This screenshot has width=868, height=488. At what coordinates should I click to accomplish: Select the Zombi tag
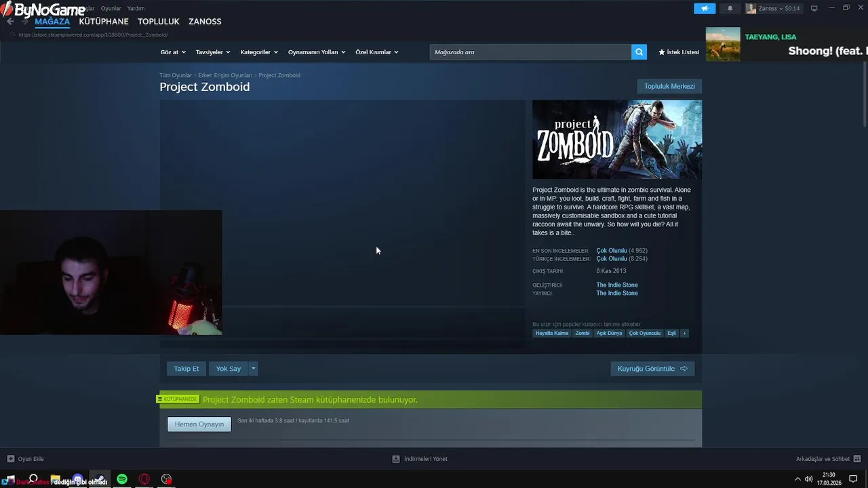[x=583, y=333]
